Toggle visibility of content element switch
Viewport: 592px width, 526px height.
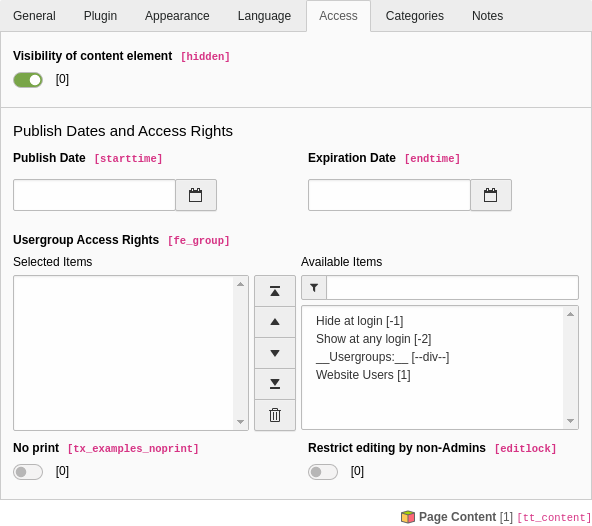pos(28,80)
